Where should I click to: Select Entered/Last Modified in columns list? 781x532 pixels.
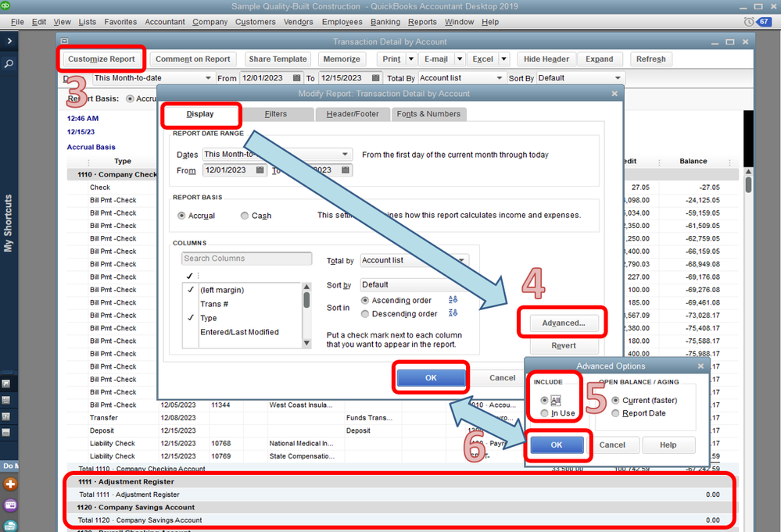coord(239,332)
